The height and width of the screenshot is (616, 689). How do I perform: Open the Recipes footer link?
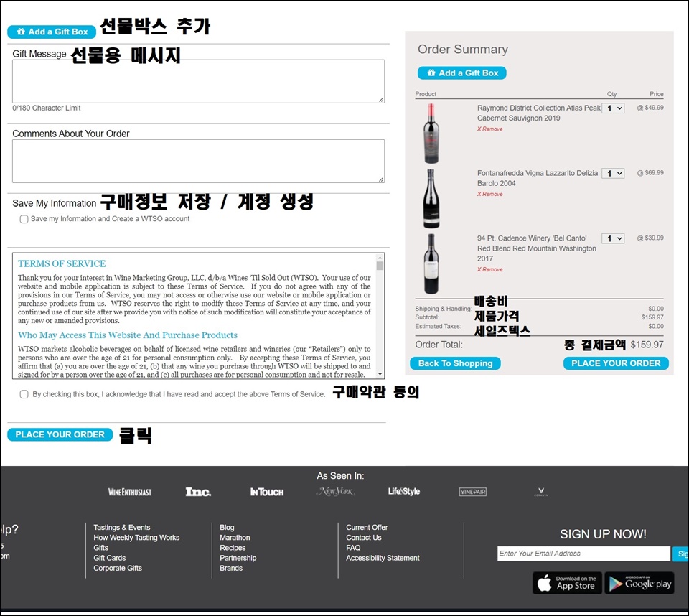tap(233, 547)
